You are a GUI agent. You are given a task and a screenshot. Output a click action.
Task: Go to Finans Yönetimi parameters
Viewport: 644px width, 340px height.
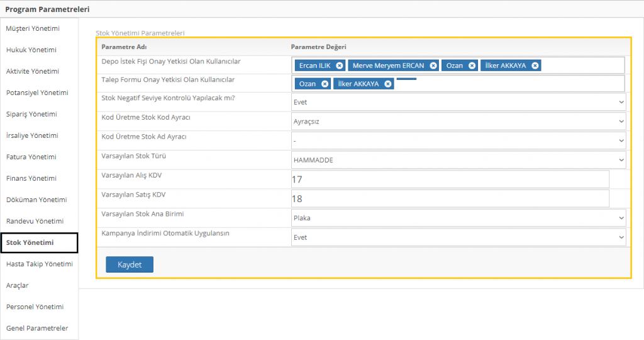(31, 178)
